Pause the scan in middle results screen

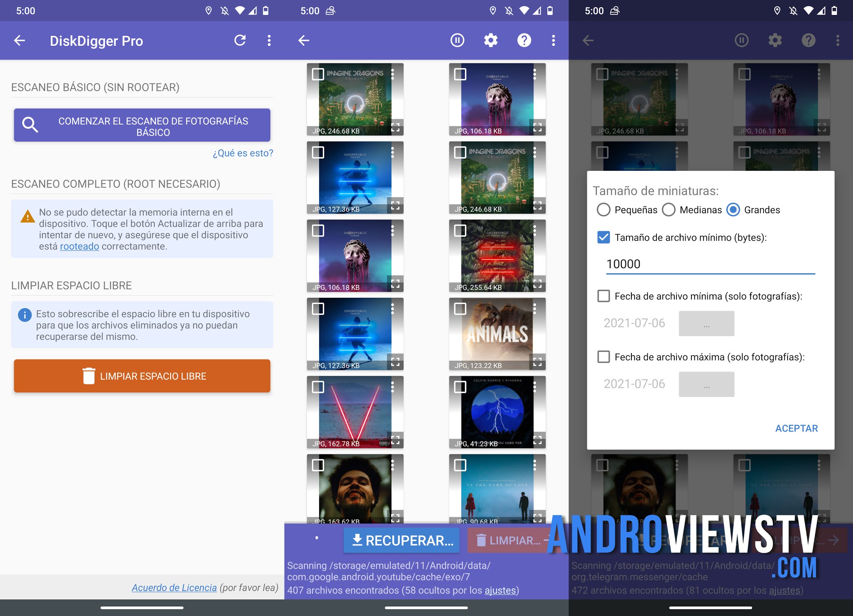457,40
